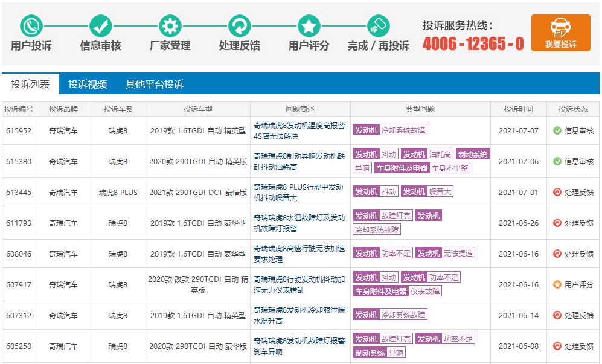Open complaint 奇瑞瑞虎8制动异响发动机缺缸抖动油耗高

pyautogui.click(x=299, y=161)
